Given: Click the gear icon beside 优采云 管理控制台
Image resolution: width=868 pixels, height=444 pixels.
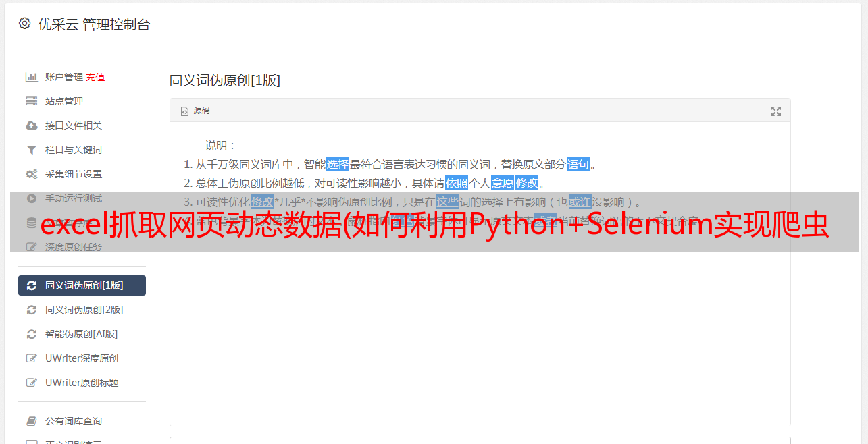Looking at the screenshot, I should pyautogui.click(x=25, y=24).
